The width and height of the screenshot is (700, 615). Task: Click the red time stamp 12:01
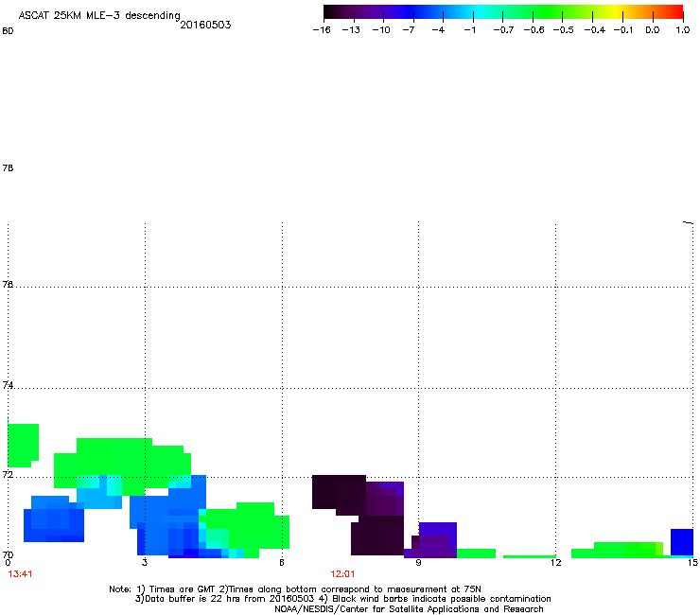(342, 574)
